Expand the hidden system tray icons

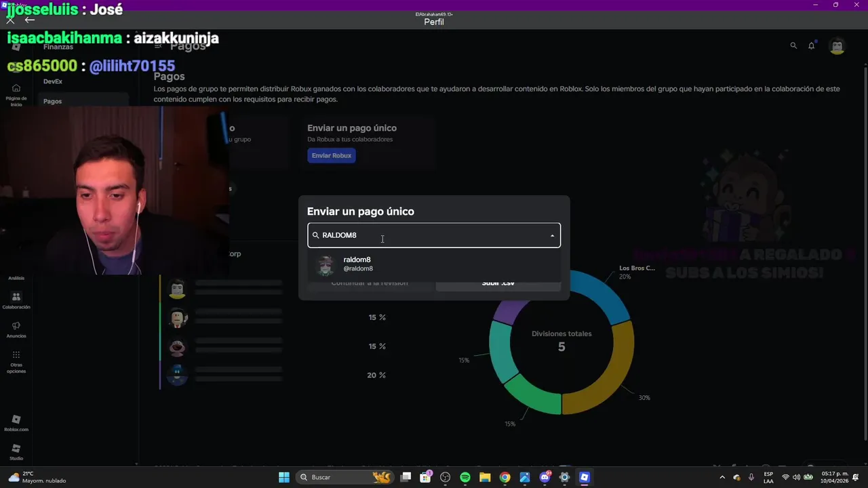click(x=722, y=477)
